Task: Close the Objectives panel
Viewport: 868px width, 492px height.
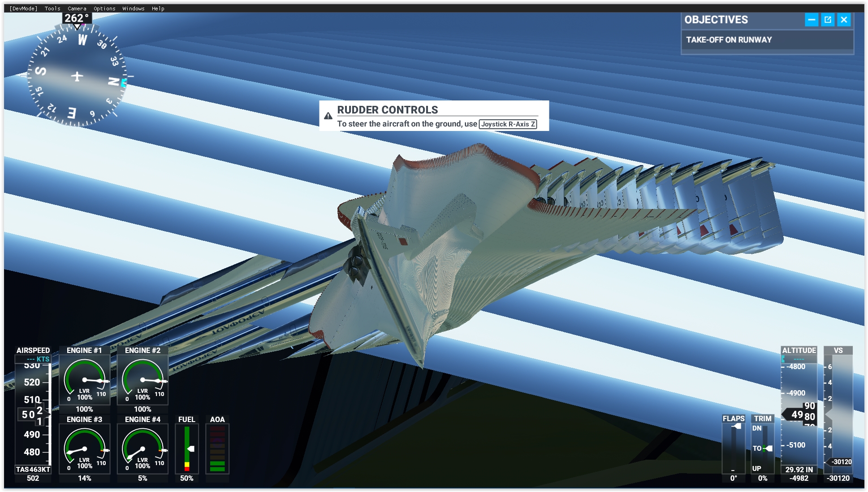Action: click(844, 20)
